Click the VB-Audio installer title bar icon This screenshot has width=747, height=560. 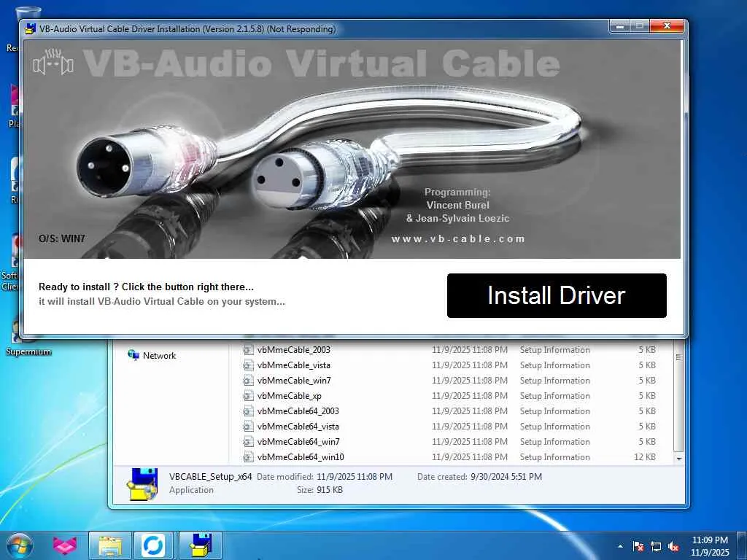[x=30, y=29]
